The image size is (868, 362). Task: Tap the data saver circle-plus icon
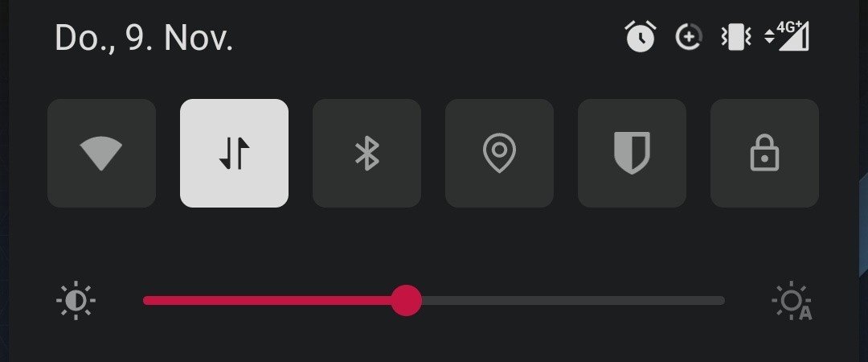689,37
